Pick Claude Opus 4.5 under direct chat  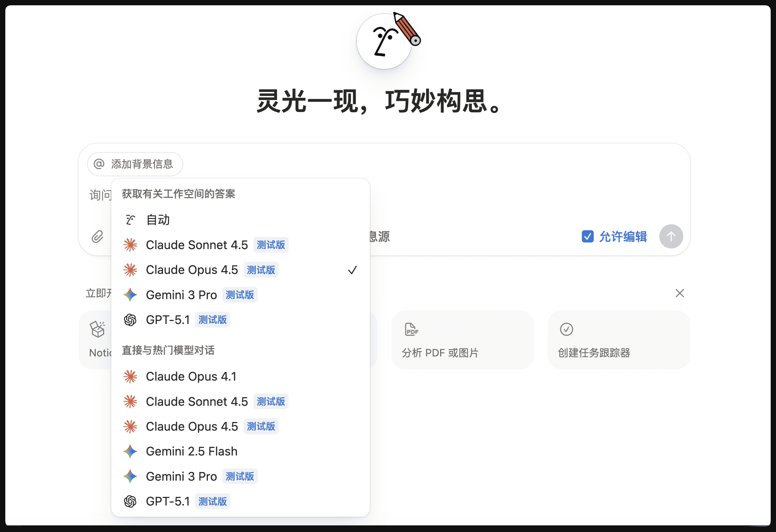click(241, 426)
